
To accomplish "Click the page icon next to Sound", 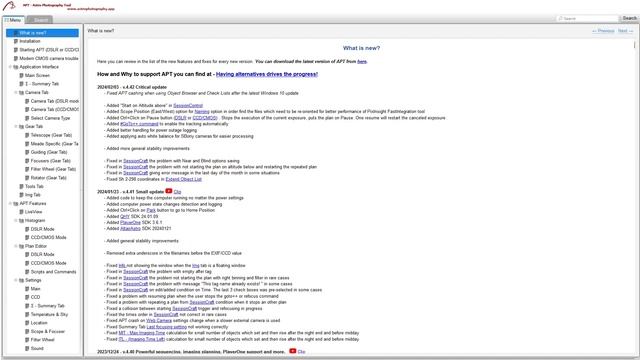I will [x=27, y=349].
